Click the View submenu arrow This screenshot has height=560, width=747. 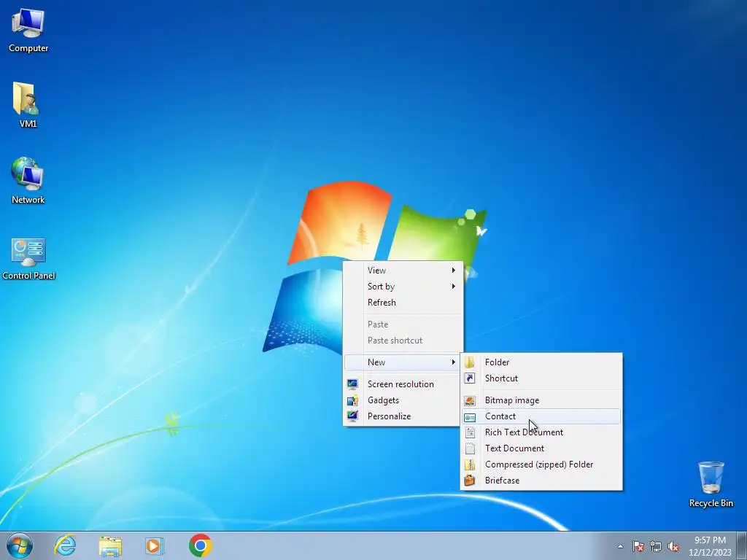point(454,271)
